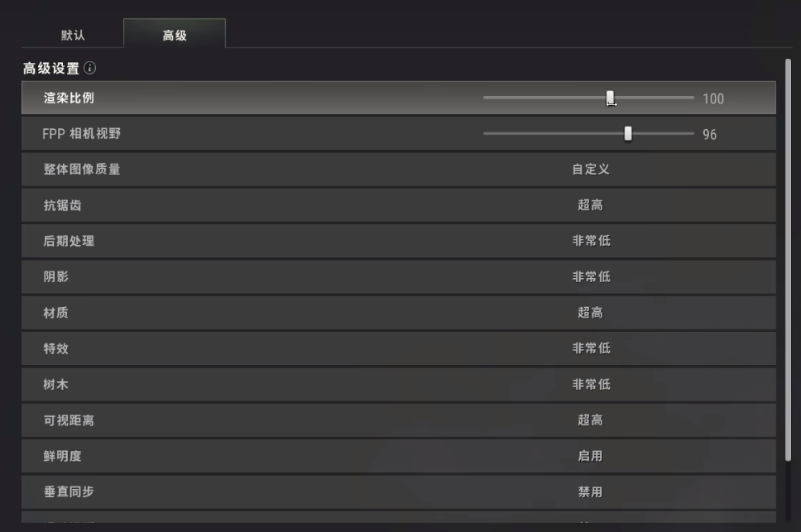Click the settings list vertical scrollbar

(788, 248)
